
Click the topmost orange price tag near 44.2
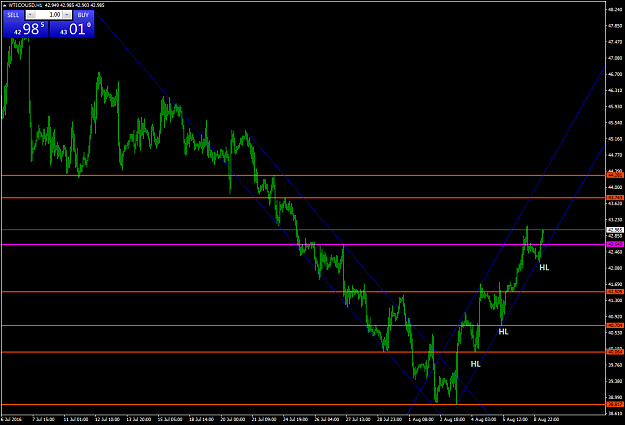[x=615, y=175]
